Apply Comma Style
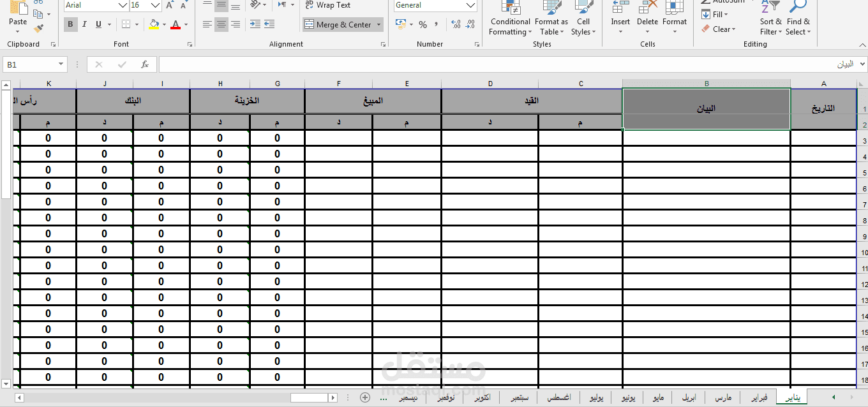 437,24
